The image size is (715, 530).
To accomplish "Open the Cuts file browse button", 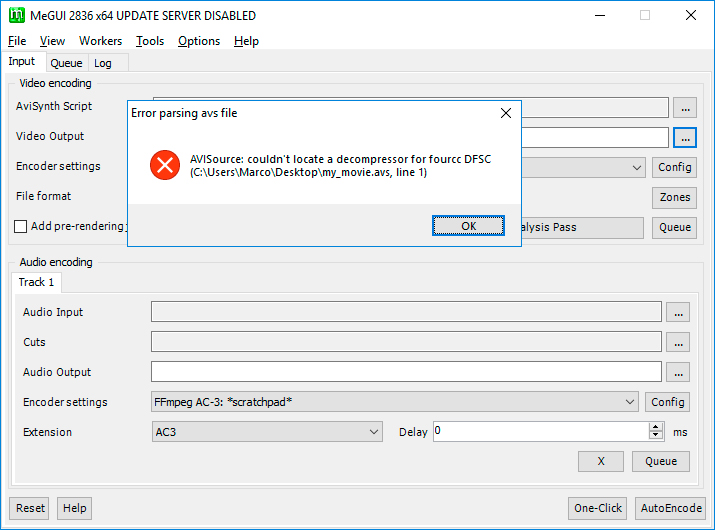I will tap(677, 342).
